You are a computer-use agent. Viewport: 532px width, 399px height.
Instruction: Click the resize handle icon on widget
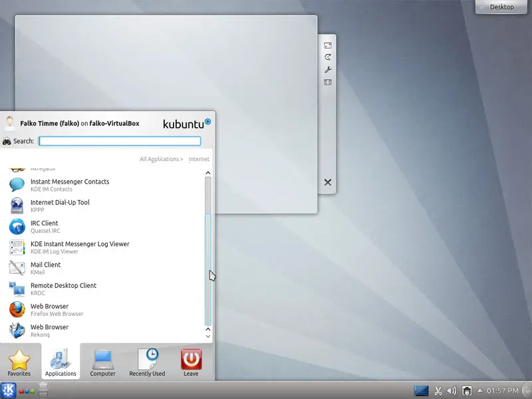coord(328,45)
